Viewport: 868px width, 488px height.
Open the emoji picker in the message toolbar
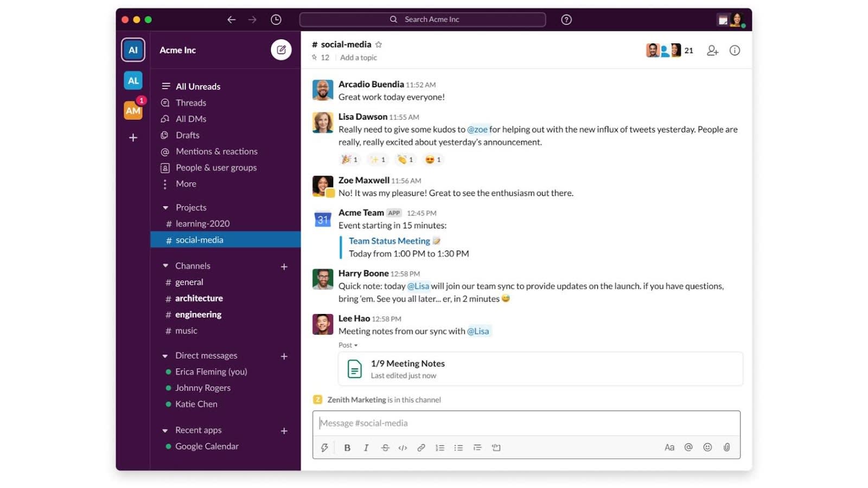tap(707, 447)
